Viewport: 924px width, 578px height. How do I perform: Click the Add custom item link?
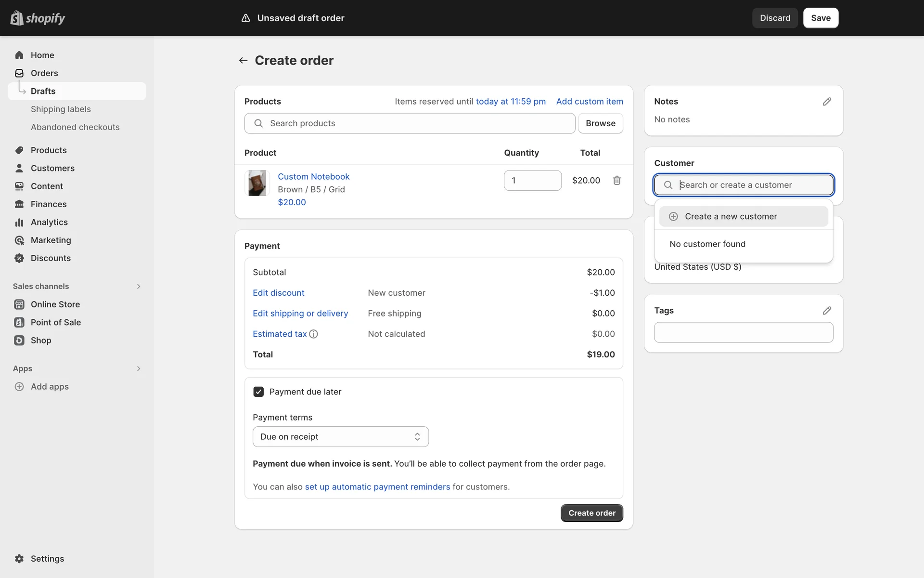pos(589,102)
